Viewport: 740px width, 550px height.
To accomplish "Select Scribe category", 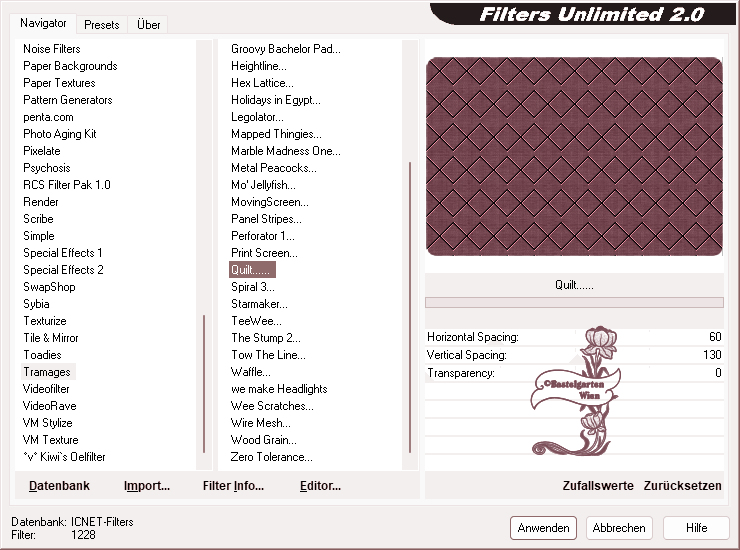I will coord(38,219).
